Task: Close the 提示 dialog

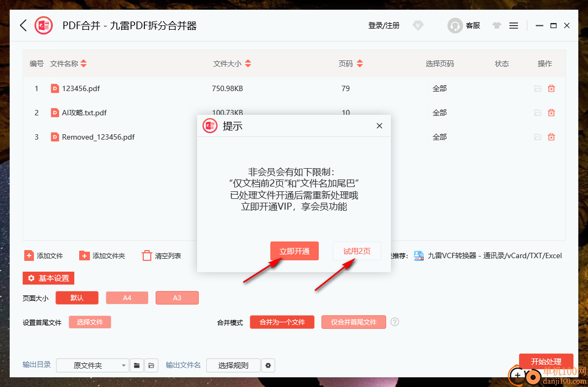Action: coord(380,126)
